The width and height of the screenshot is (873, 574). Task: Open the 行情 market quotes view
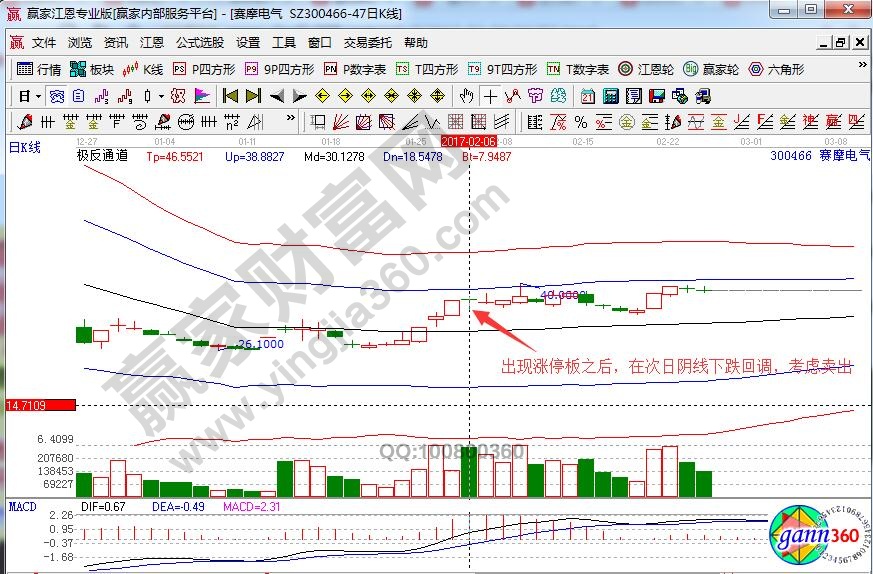click(x=39, y=69)
